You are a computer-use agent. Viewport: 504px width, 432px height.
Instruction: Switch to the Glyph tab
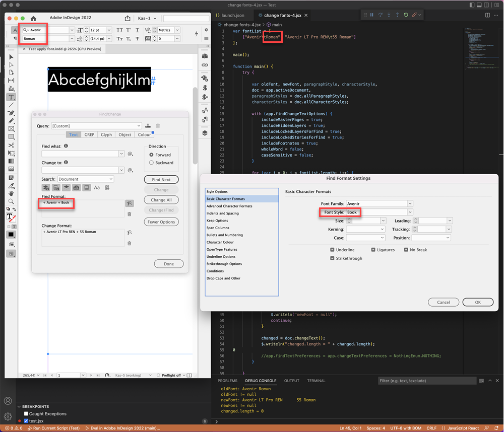coord(106,134)
